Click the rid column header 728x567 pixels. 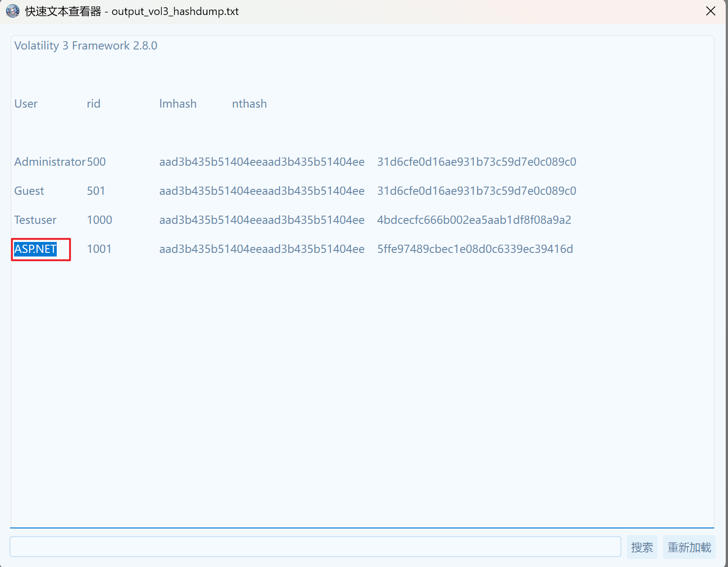pos(93,104)
